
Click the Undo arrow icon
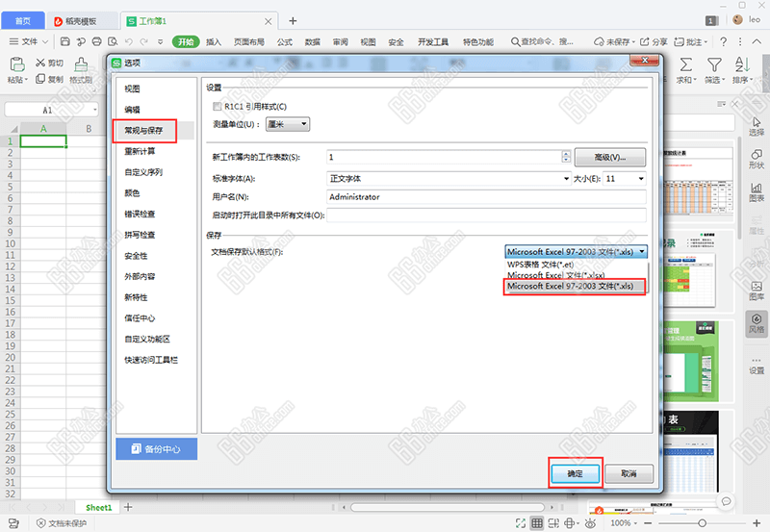click(129, 41)
